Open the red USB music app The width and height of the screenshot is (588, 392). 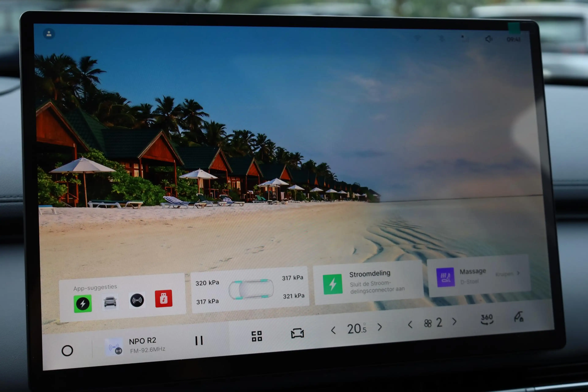(164, 298)
